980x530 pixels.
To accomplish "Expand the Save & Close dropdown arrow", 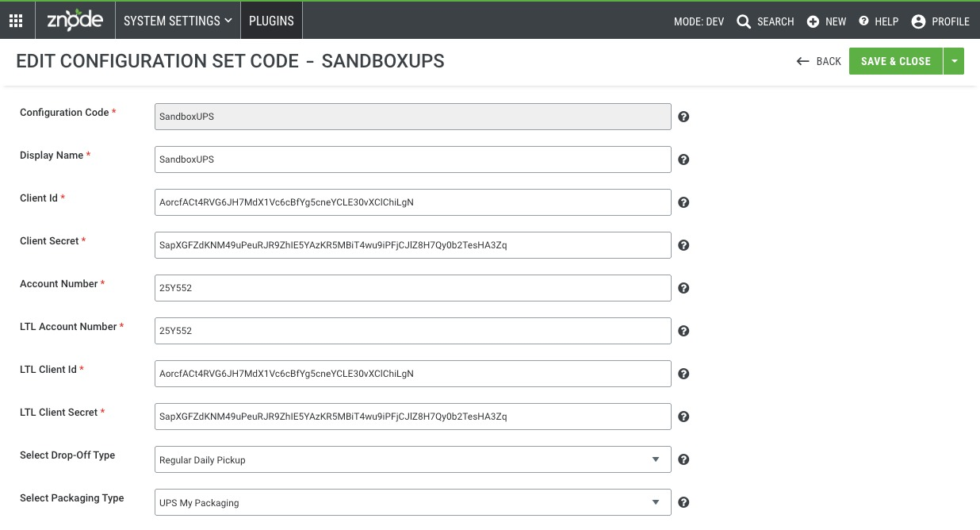I will (954, 61).
